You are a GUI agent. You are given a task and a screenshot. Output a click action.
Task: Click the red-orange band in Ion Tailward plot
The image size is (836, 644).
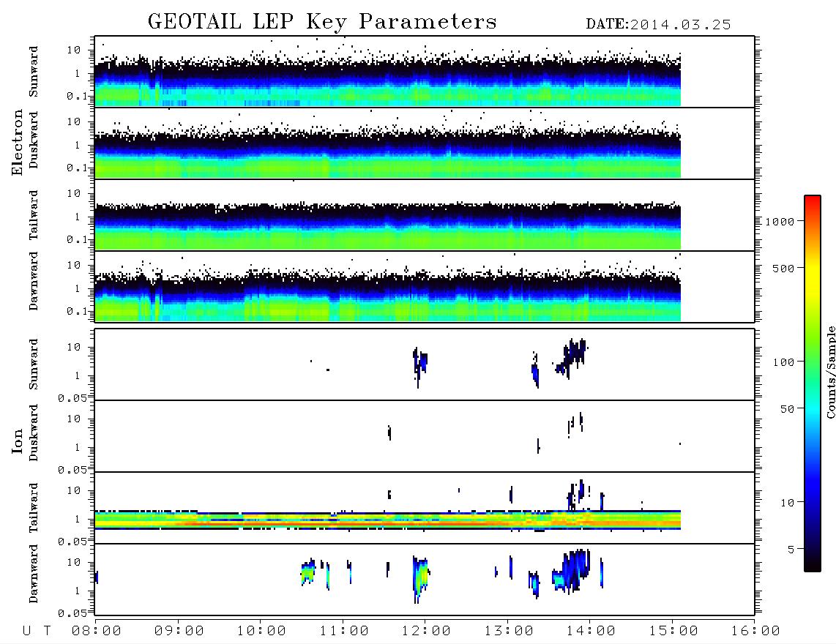click(387, 524)
